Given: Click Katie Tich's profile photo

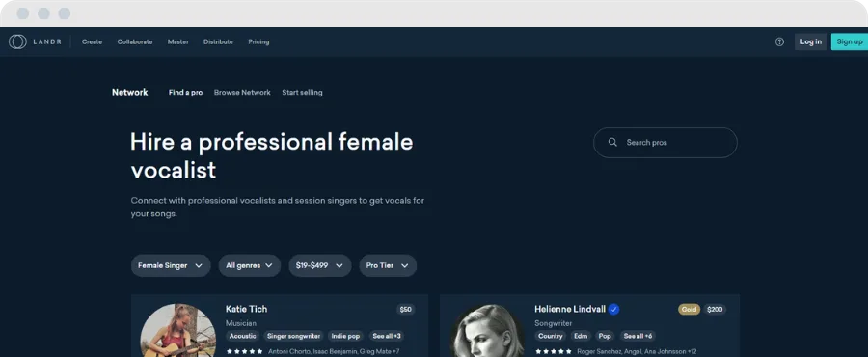Looking at the screenshot, I should (x=178, y=330).
